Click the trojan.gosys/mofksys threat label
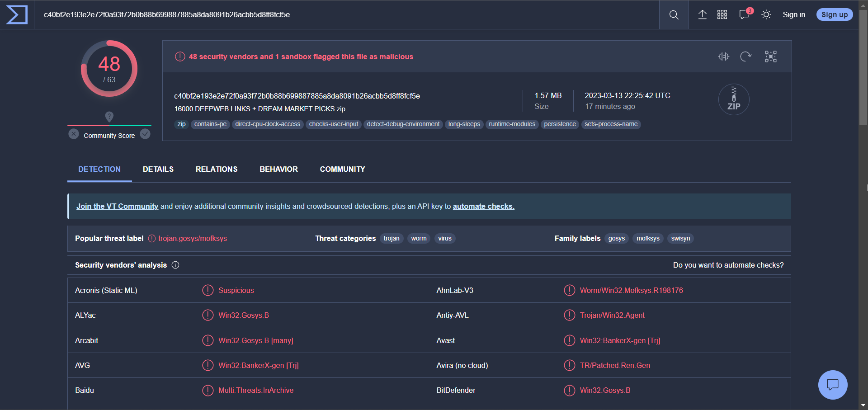Screen dimensions: 868x410 193,238
